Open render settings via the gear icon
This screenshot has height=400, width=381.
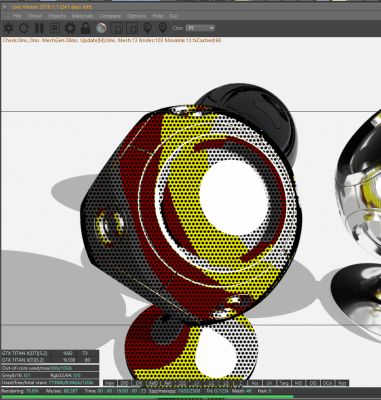point(70,28)
